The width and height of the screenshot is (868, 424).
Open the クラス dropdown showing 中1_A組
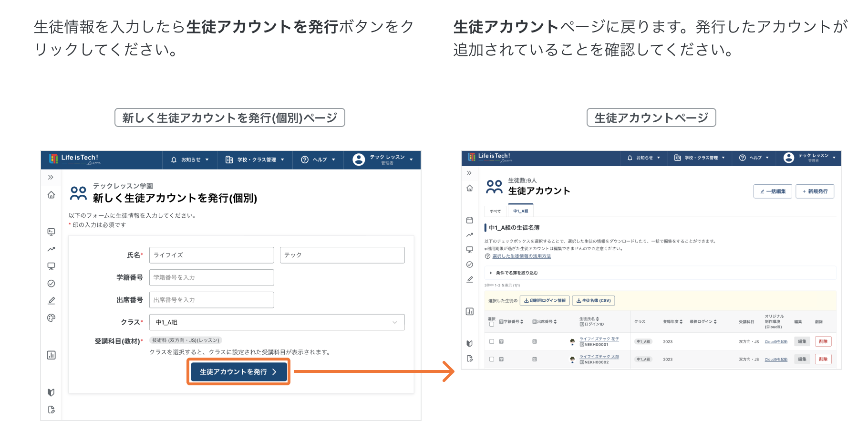click(277, 322)
